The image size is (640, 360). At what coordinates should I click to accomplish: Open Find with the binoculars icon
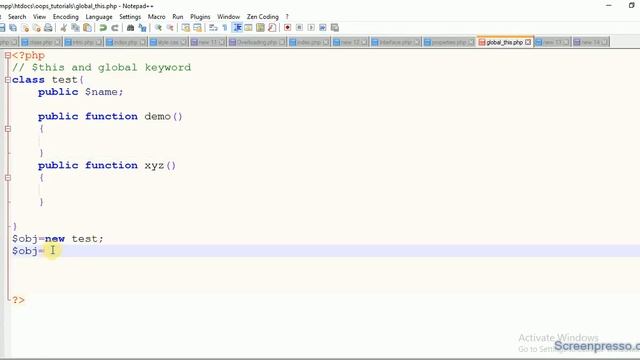point(131,28)
